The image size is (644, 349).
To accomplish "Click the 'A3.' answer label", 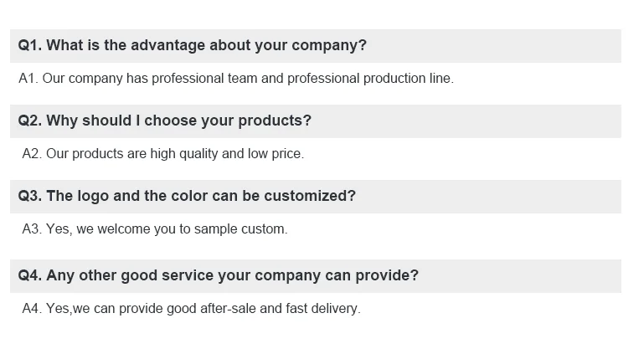I will pyautogui.click(x=32, y=228).
